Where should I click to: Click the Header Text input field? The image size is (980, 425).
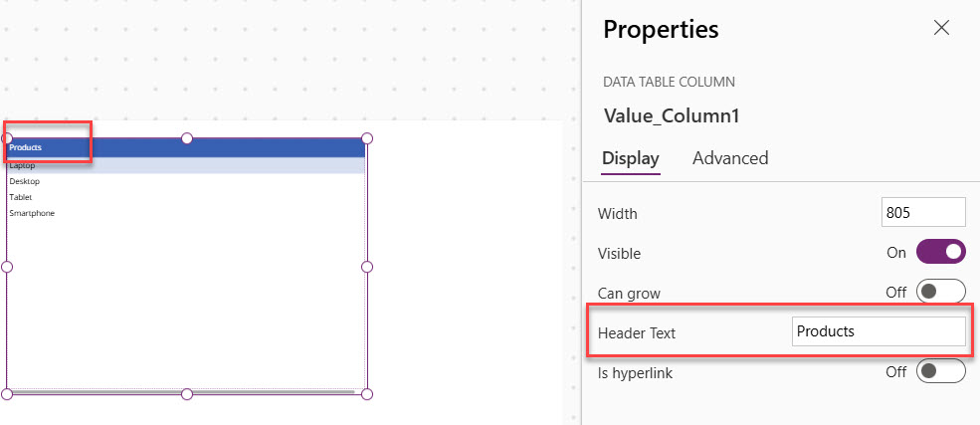pyautogui.click(x=879, y=331)
